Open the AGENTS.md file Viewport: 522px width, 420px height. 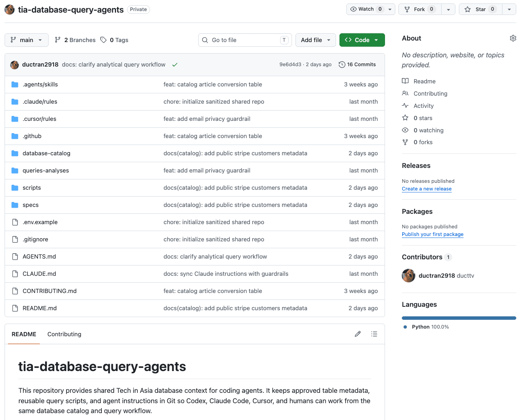(39, 257)
